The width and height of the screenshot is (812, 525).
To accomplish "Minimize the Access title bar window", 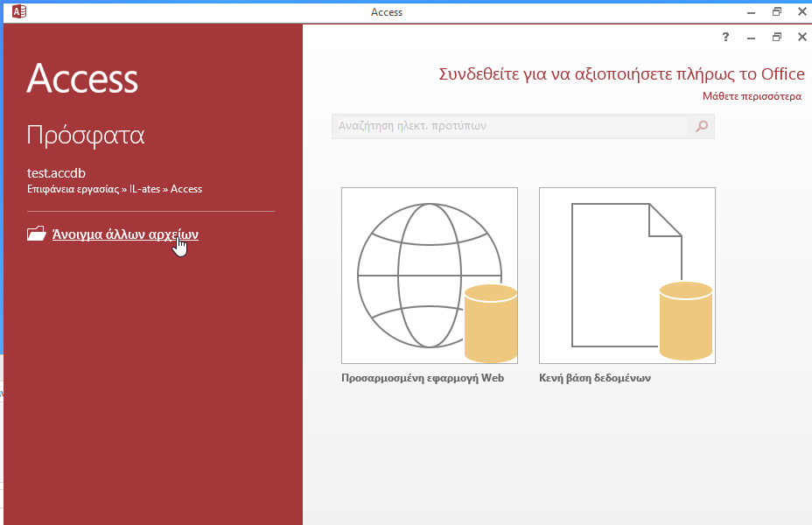I will [751, 12].
